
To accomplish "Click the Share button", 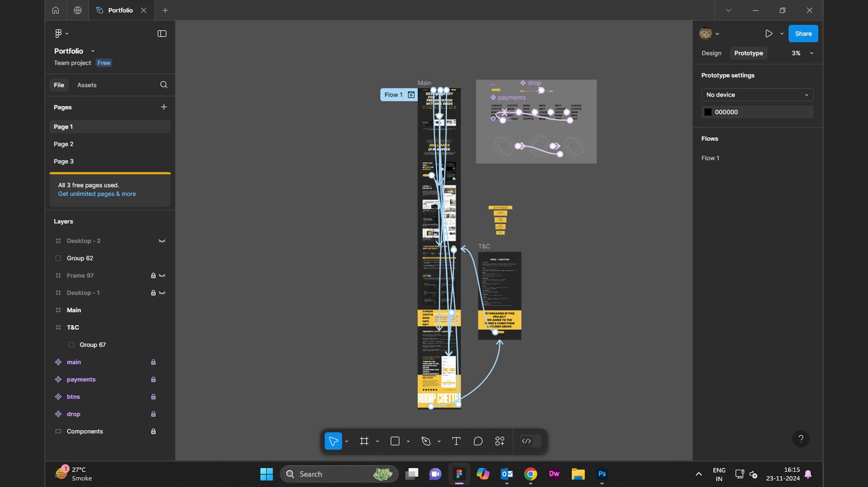I will (x=803, y=33).
